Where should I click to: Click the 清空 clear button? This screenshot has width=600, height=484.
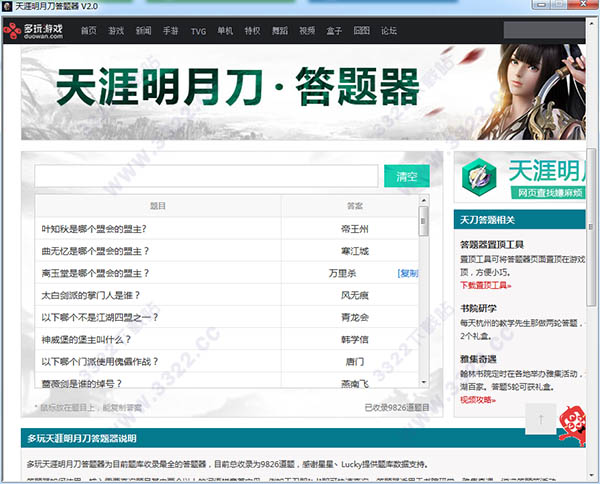[406, 176]
